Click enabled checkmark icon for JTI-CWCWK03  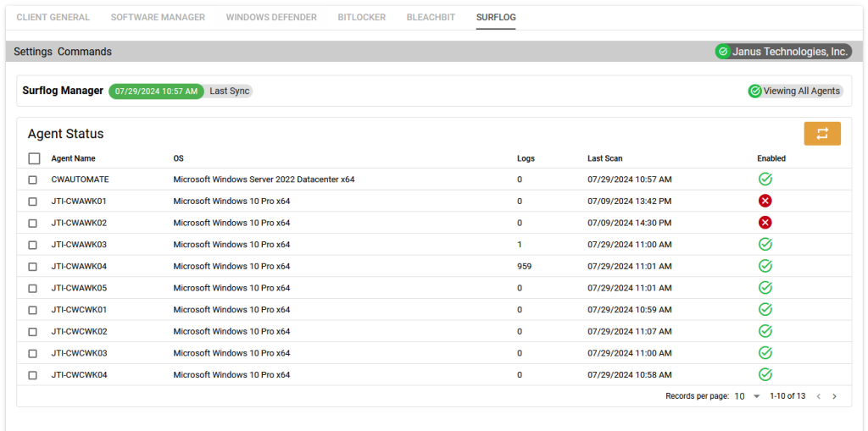tap(765, 352)
